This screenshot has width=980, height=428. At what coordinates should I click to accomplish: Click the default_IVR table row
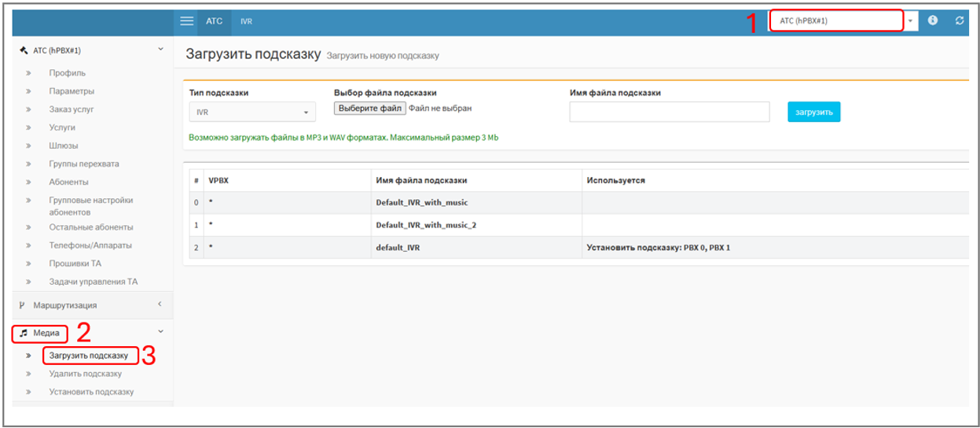point(401,247)
